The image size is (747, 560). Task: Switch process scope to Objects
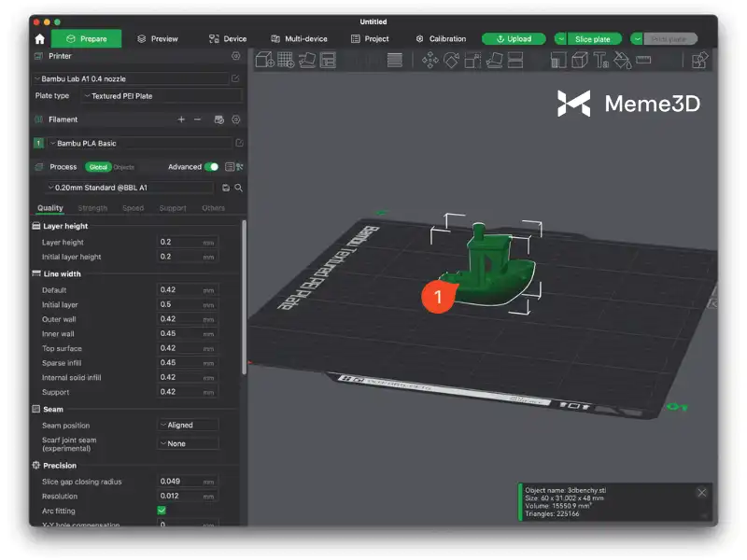tap(124, 167)
